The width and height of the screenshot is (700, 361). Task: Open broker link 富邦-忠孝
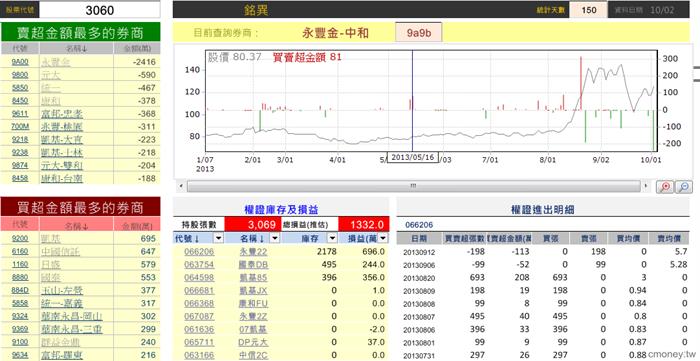(x=62, y=114)
